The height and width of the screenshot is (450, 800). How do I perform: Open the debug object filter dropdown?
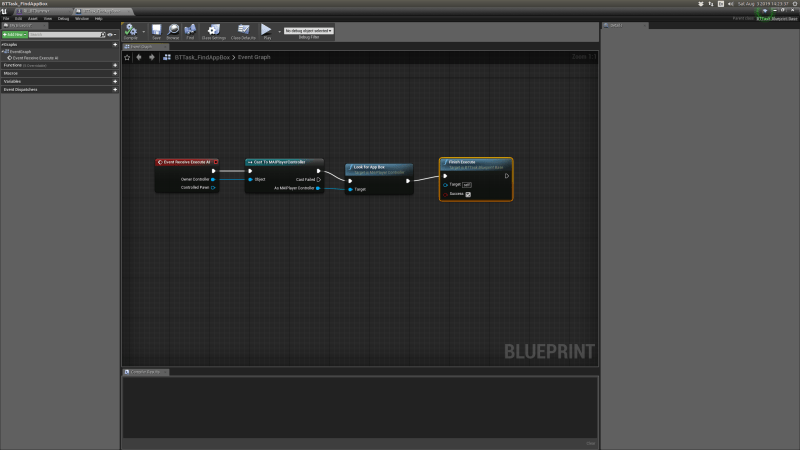click(x=309, y=30)
